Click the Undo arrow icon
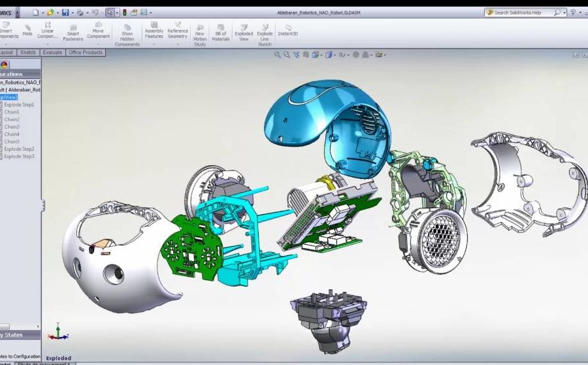 (95, 12)
